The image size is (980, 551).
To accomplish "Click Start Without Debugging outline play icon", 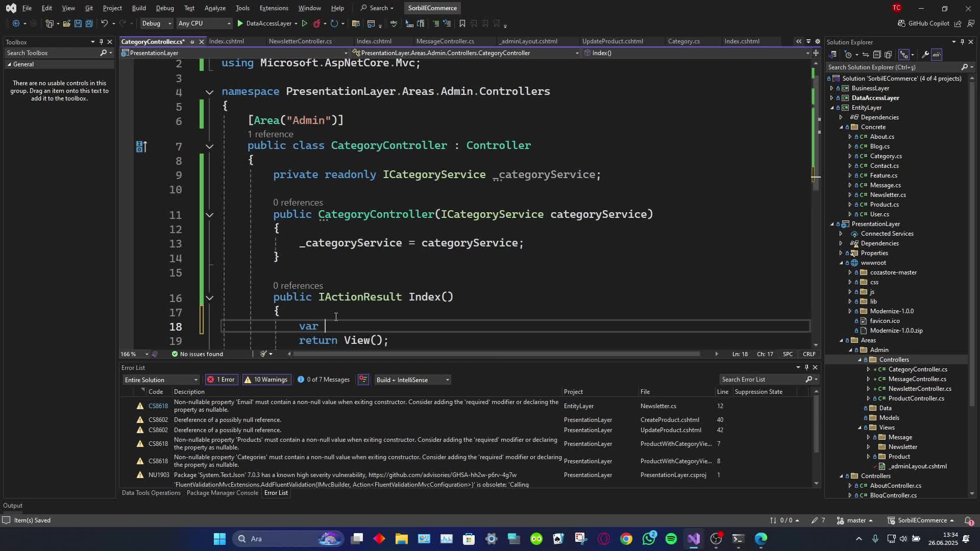I will click(304, 23).
